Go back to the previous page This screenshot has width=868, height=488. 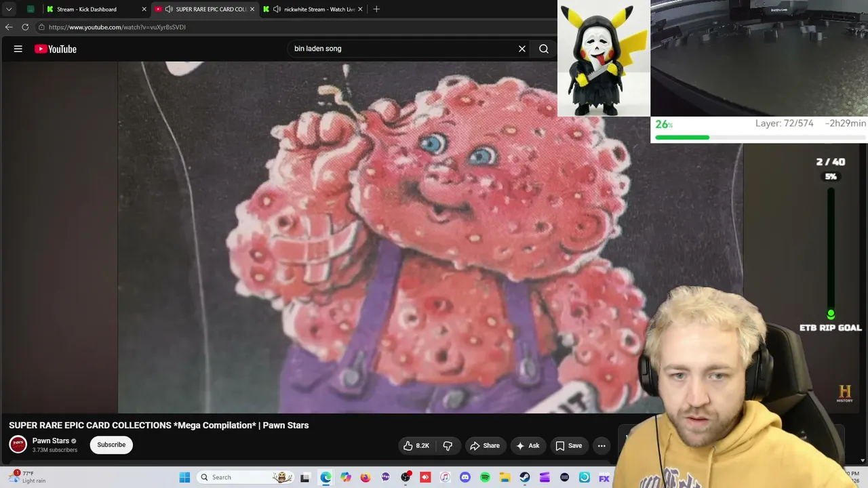(x=9, y=27)
